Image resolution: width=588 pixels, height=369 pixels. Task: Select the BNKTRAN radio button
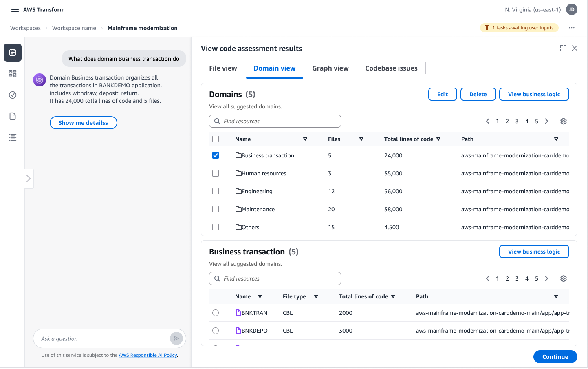click(x=216, y=313)
